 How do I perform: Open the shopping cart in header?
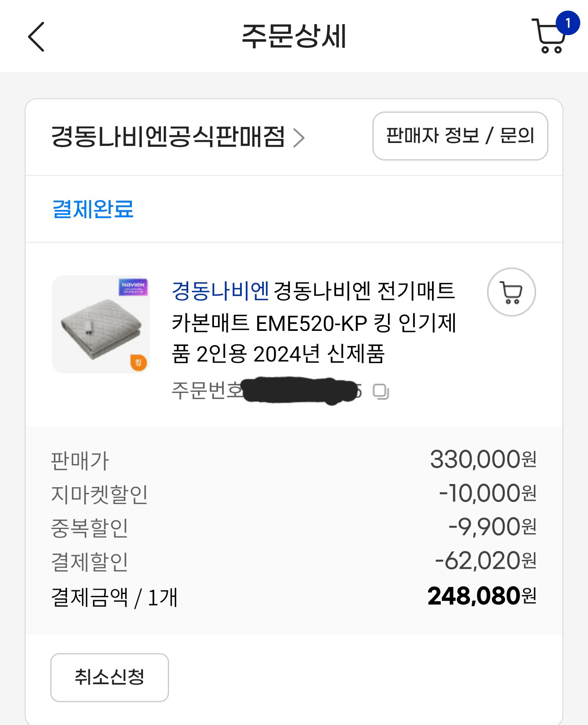[550, 38]
